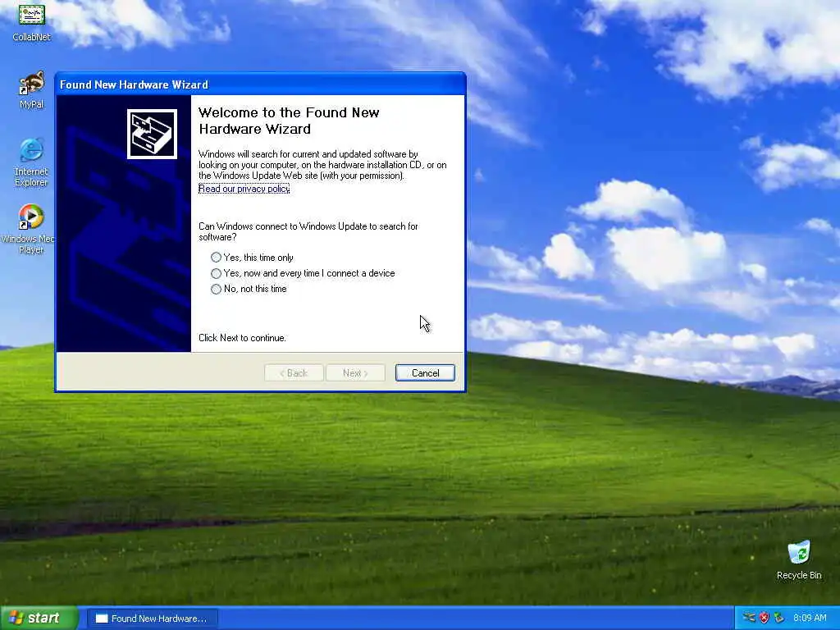
Task: Open the Start menu
Action: pos(39,618)
